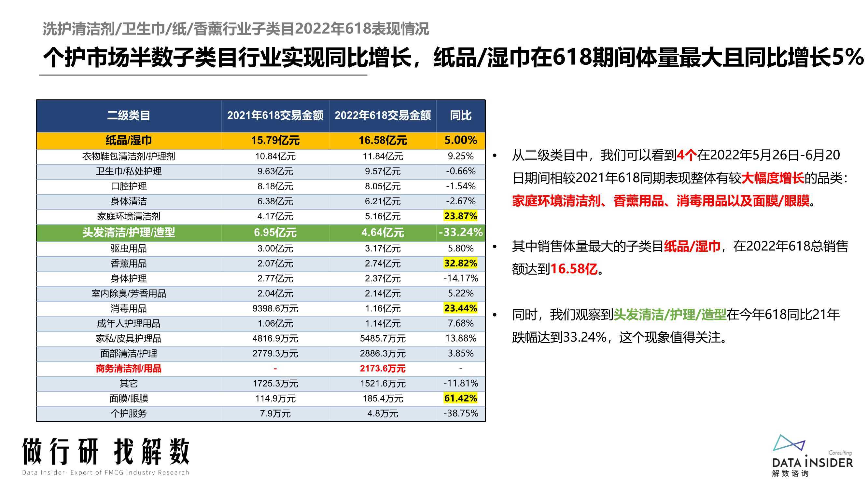Click the -14.17% cell
The image size is (868, 488).
[461, 278]
